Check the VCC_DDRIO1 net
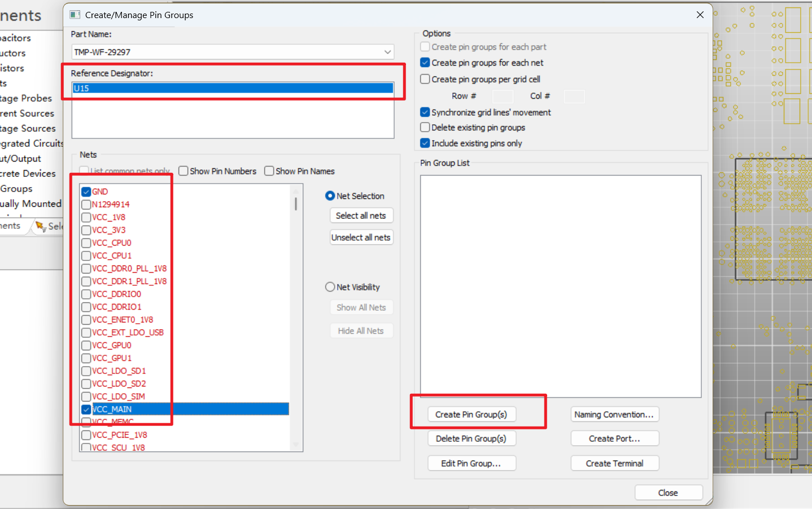812x509 pixels. coord(86,307)
